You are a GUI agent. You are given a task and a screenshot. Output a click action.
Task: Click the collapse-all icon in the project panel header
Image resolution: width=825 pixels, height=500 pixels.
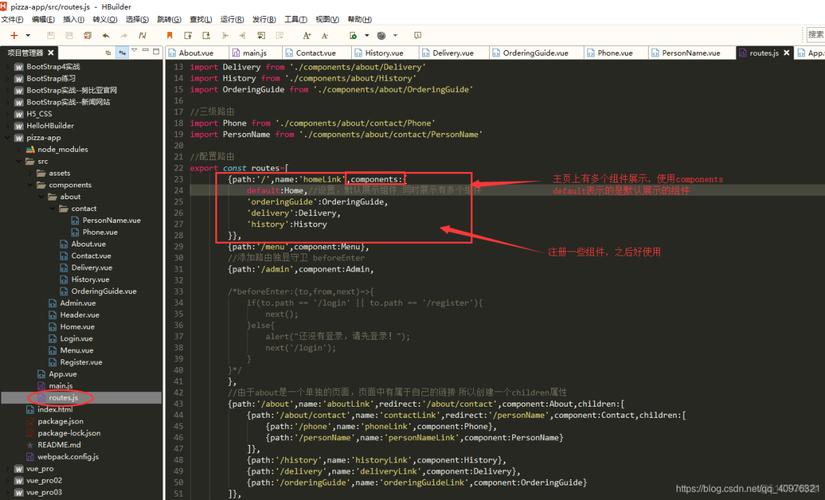(108, 52)
